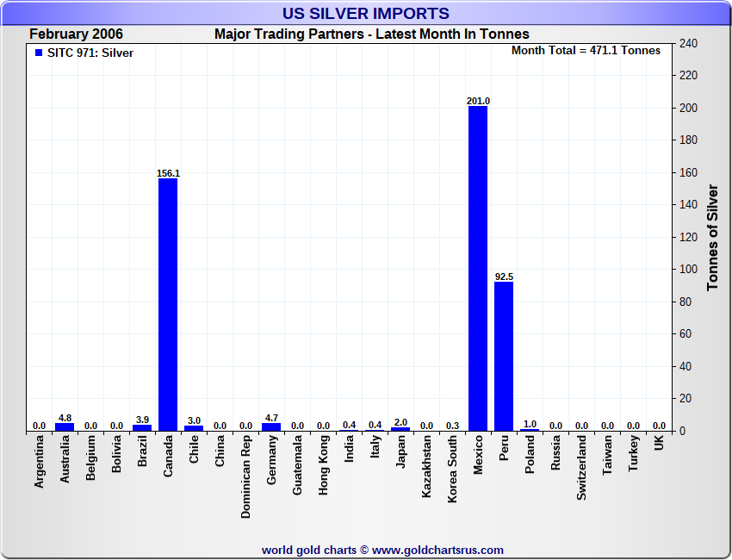Viewport: 732px width, 560px height.
Task: Click the Mexico bar at 201.0 tonnes
Action: pos(478,268)
